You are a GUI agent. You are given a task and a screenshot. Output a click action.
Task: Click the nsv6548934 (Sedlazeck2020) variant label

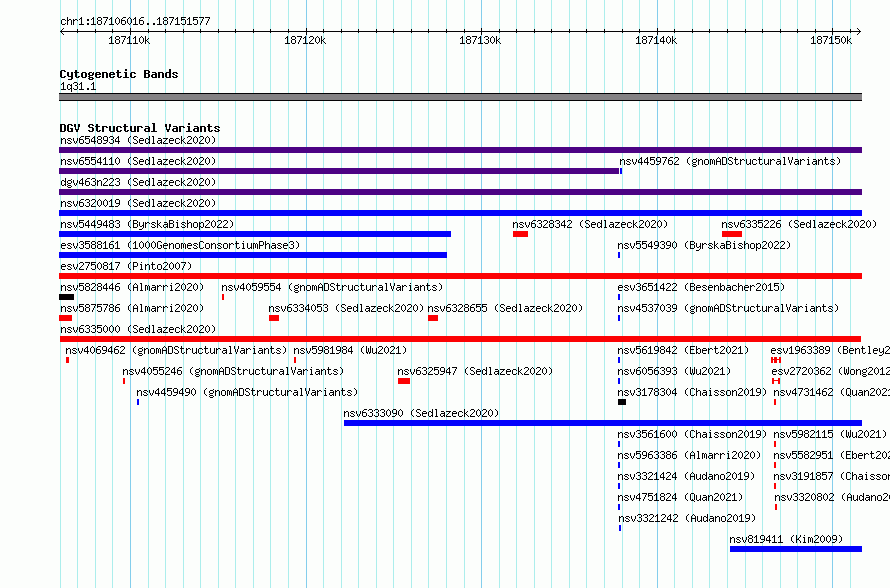click(138, 140)
